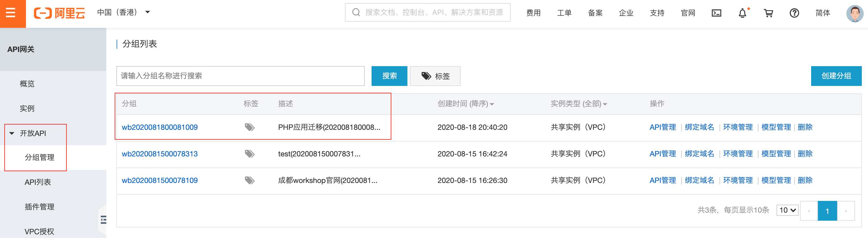
Task: Click API管理 for wb2020081800081009
Action: pos(662,127)
